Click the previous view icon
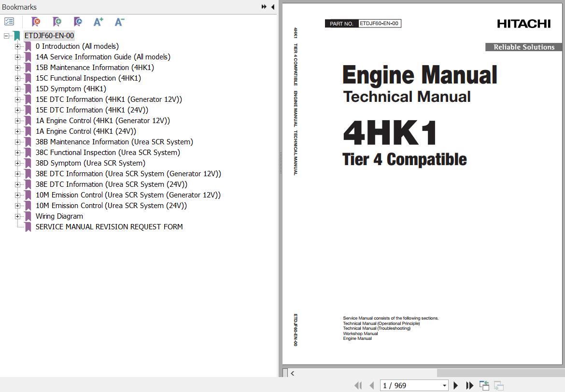The width and height of the screenshot is (565, 392). 484,385
